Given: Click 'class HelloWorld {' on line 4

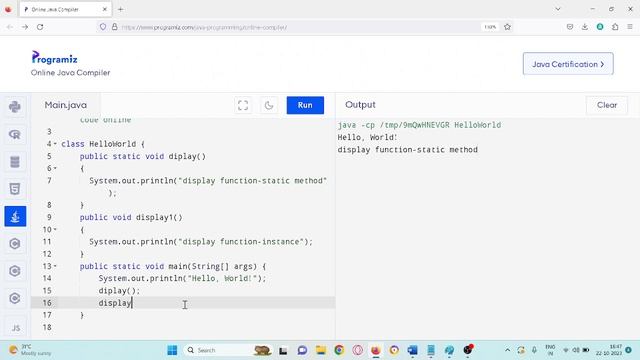Looking at the screenshot, I should (103, 144).
